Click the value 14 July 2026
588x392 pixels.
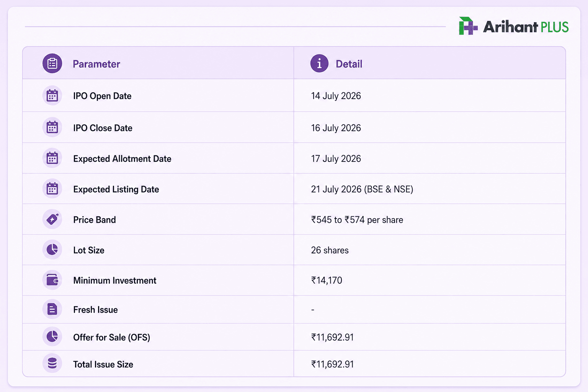(x=336, y=96)
